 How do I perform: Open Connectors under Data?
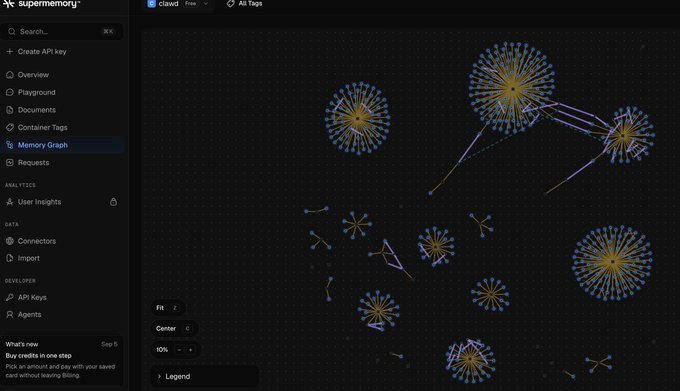coord(63,241)
